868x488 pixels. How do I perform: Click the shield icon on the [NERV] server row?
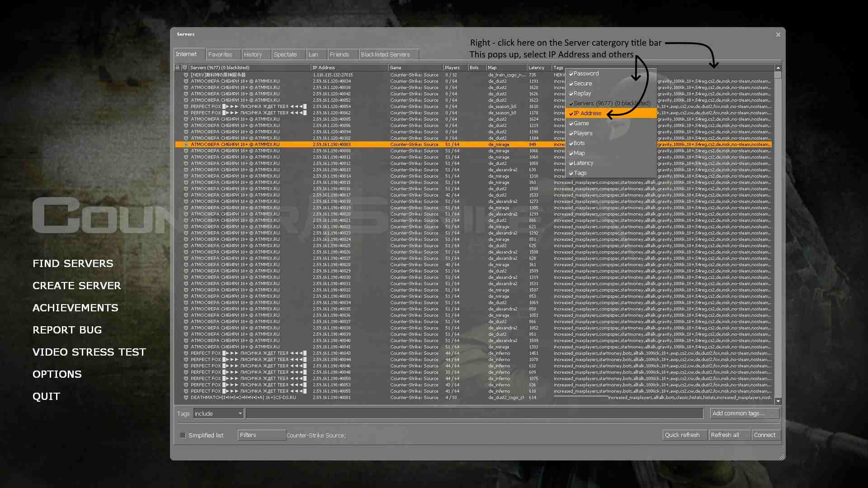pos(186,75)
